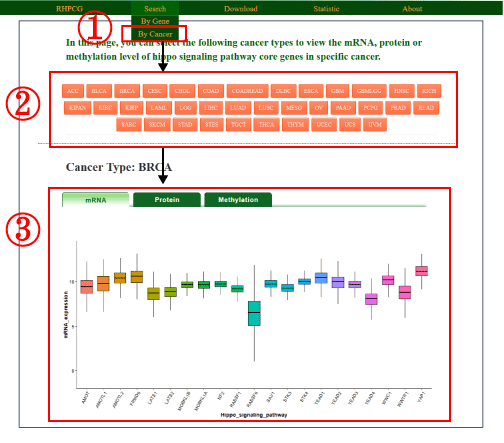Open the Statistic page
The width and height of the screenshot is (504, 443).
[x=326, y=9]
